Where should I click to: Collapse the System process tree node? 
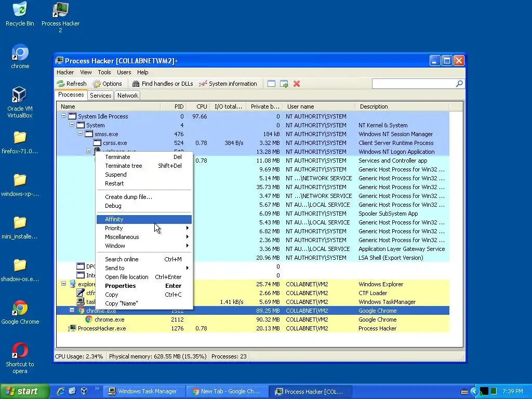pos(72,125)
